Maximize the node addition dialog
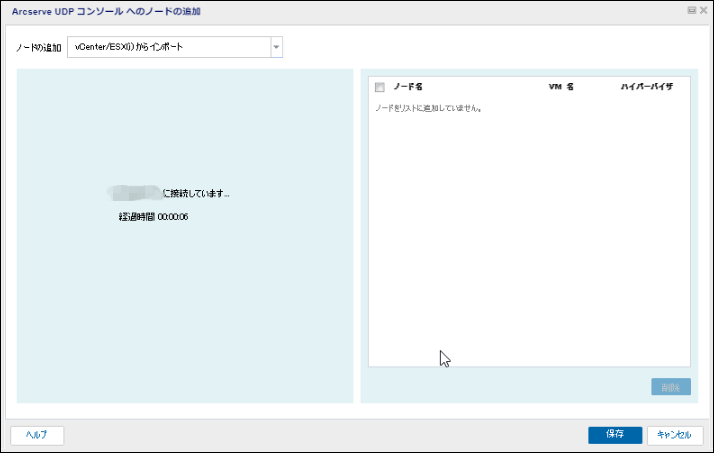The image size is (714, 453). (x=691, y=9)
